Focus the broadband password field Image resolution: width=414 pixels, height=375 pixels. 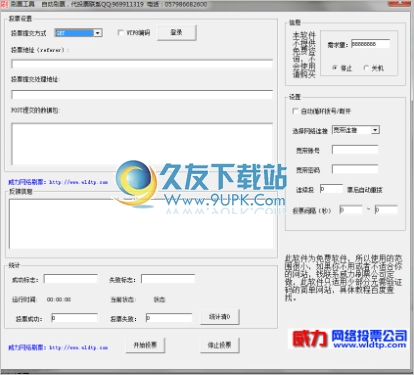[x=355, y=169]
